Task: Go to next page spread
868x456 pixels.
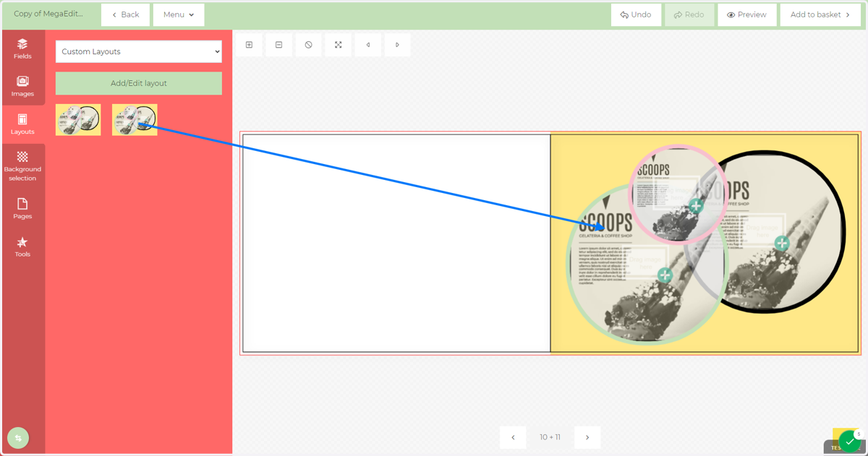Action: click(x=587, y=437)
